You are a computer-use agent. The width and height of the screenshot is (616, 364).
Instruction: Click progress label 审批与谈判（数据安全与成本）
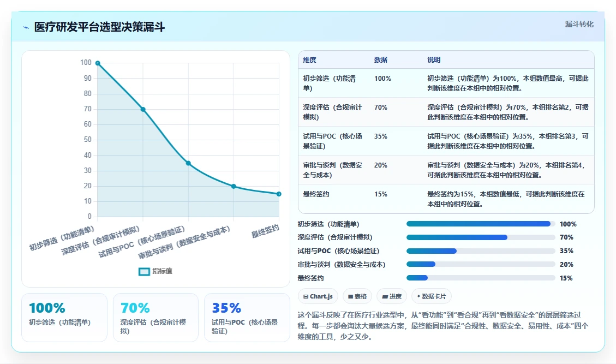coord(342,265)
